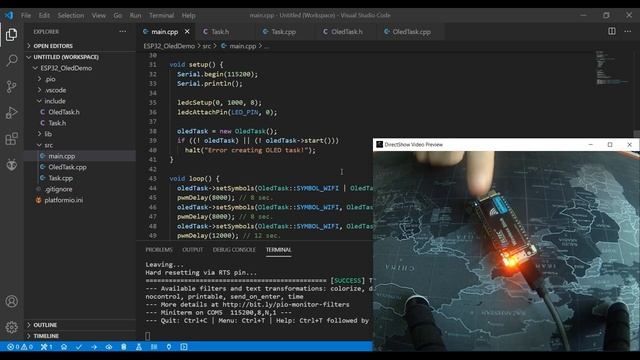This screenshot has height=360, width=640.
Task: Open Source Control view
Action: 11,87
